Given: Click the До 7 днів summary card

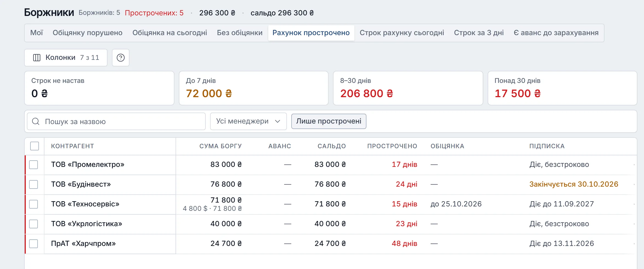Looking at the screenshot, I should [x=254, y=88].
